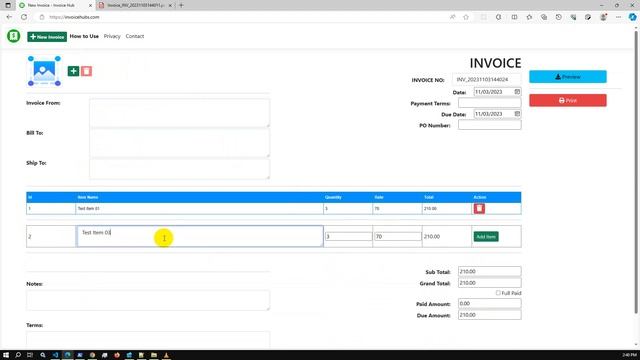Click the split screen icon in toolbar
The image size is (640, 360).
point(514,17)
